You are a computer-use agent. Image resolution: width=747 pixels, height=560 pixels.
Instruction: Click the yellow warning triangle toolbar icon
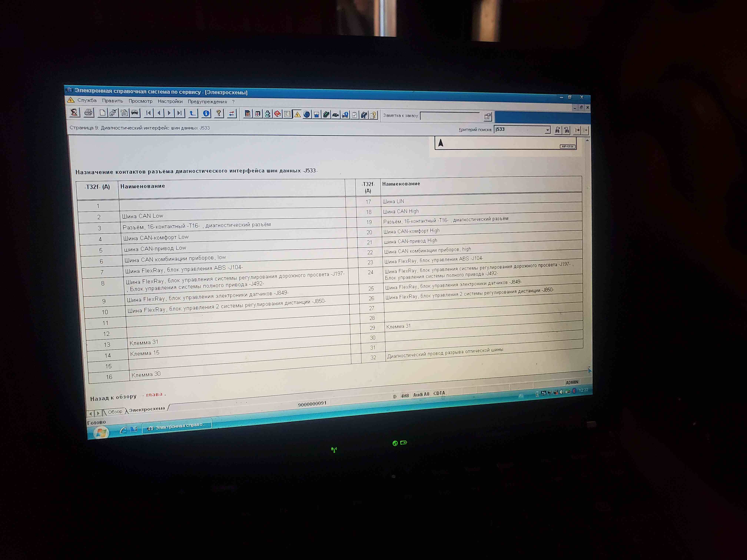point(297,114)
